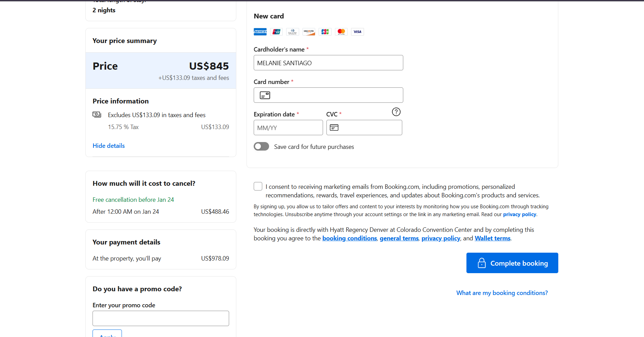This screenshot has height=337, width=644.
Task: Click the Discover card logo
Action: (x=309, y=32)
